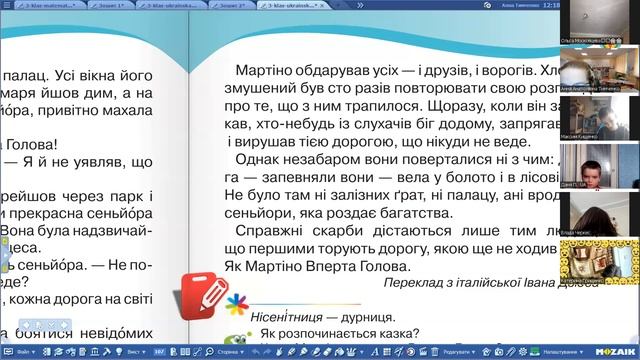640x360 pixels.
Task: Click the camera snapshot icon
Action: 498,351
